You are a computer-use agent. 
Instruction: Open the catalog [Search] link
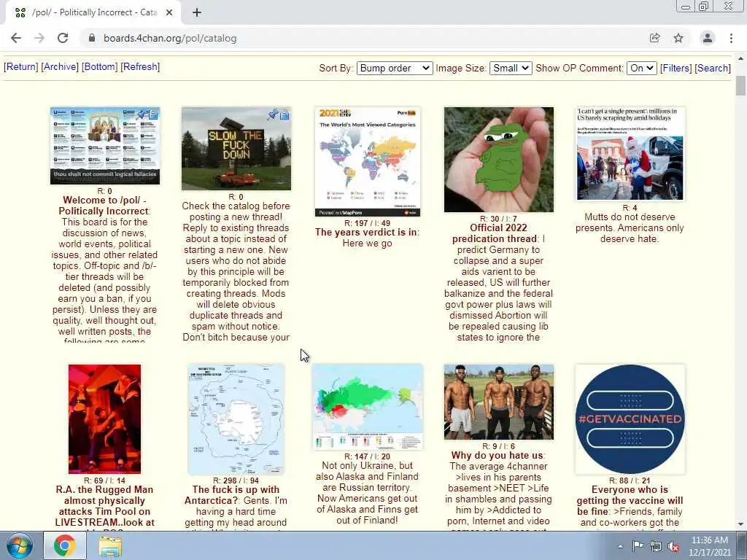(x=712, y=68)
